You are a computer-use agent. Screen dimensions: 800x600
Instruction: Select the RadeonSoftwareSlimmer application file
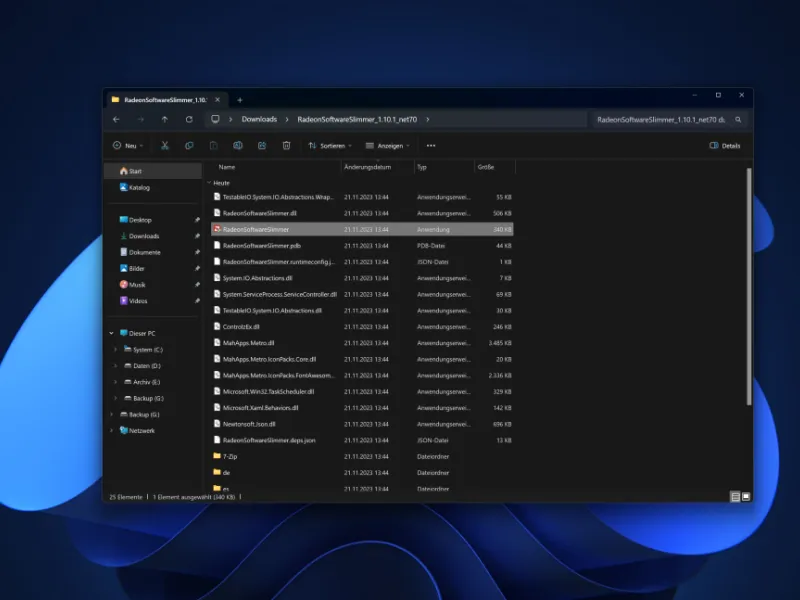coord(362,230)
